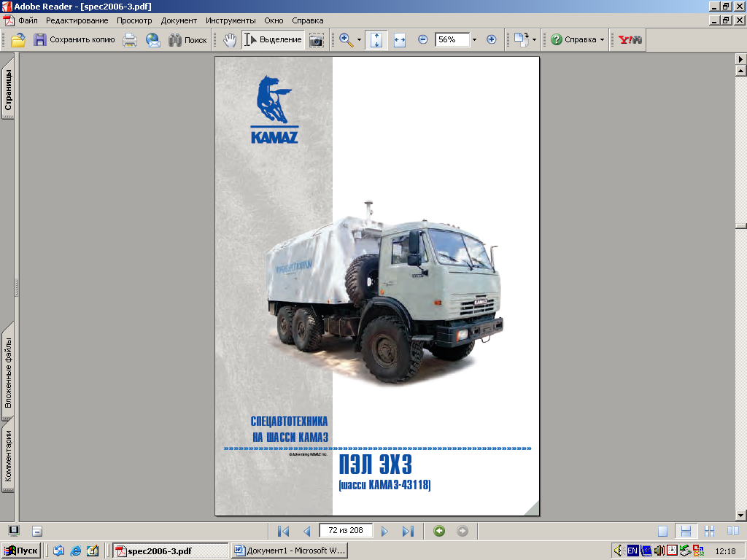Click vertical scrollbar up arrow
The image size is (747, 560).
741,71
